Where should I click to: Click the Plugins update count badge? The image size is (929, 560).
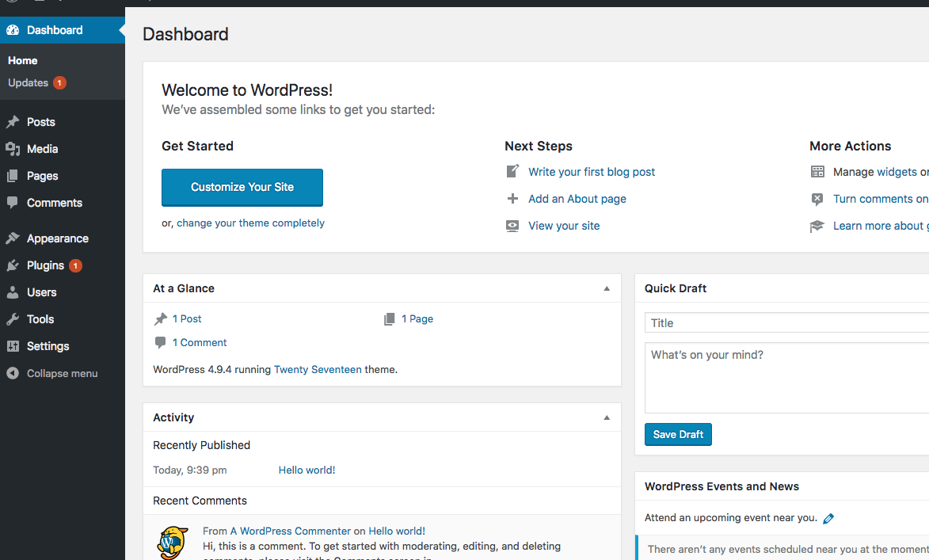[x=75, y=265]
